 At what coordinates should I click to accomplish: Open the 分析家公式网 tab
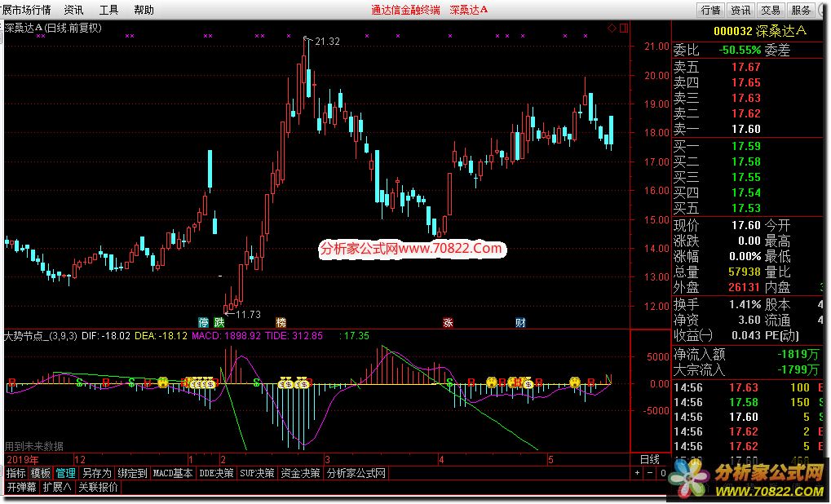tap(356, 473)
